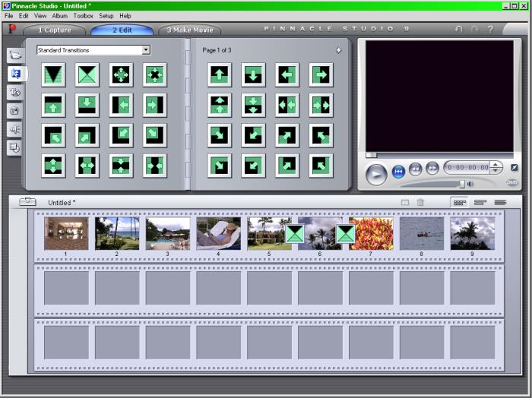Switch to Timeline view
The width and height of the screenshot is (532, 398).
tap(480, 203)
